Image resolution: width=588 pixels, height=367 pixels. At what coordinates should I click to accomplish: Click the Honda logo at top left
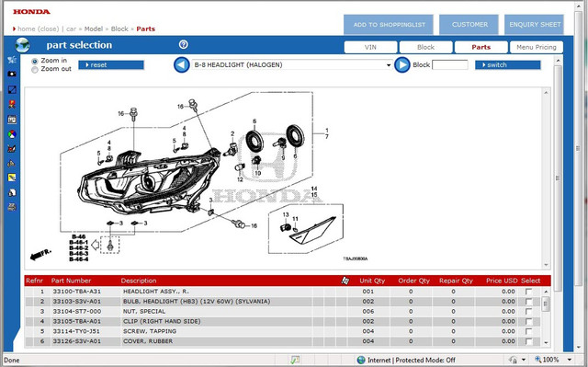click(31, 12)
